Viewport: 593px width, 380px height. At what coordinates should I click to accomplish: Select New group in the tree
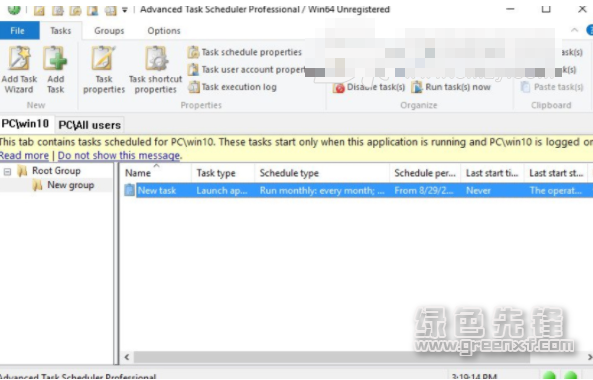pyautogui.click(x=70, y=185)
